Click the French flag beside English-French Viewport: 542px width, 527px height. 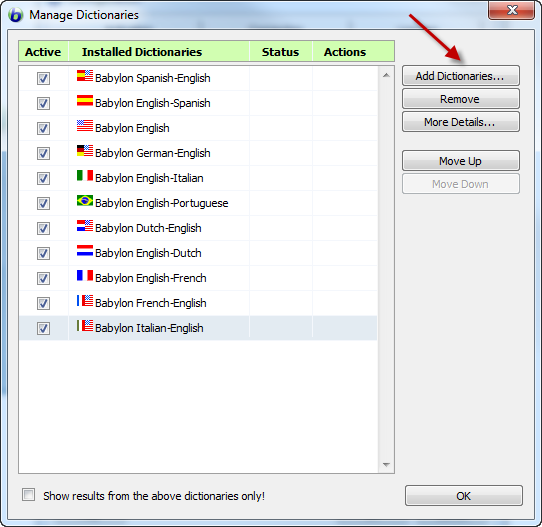click(x=85, y=275)
